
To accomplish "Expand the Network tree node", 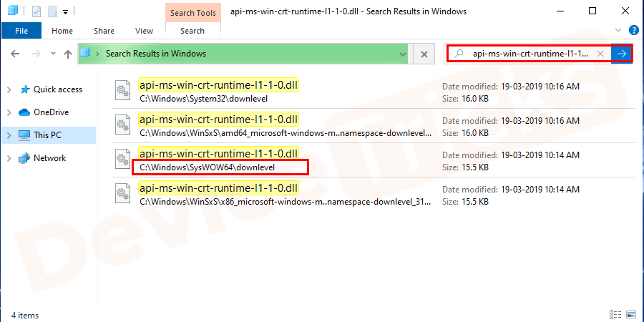I will [9, 158].
